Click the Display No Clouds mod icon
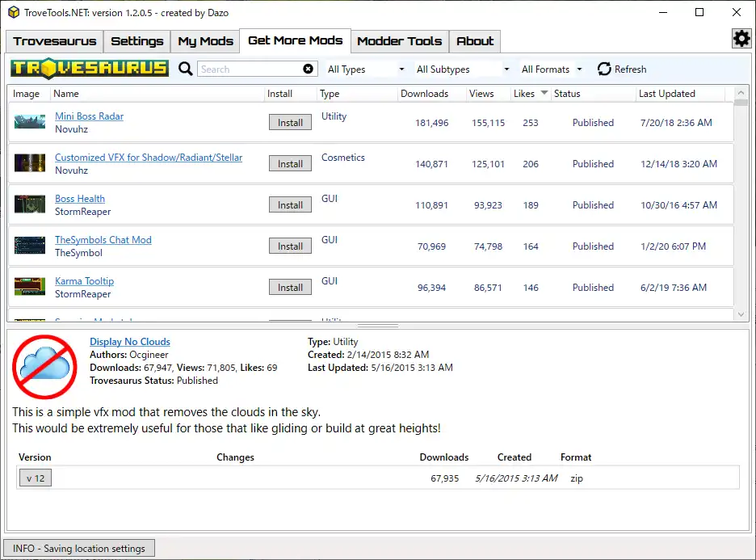This screenshot has height=560, width=756. click(x=44, y=367)
